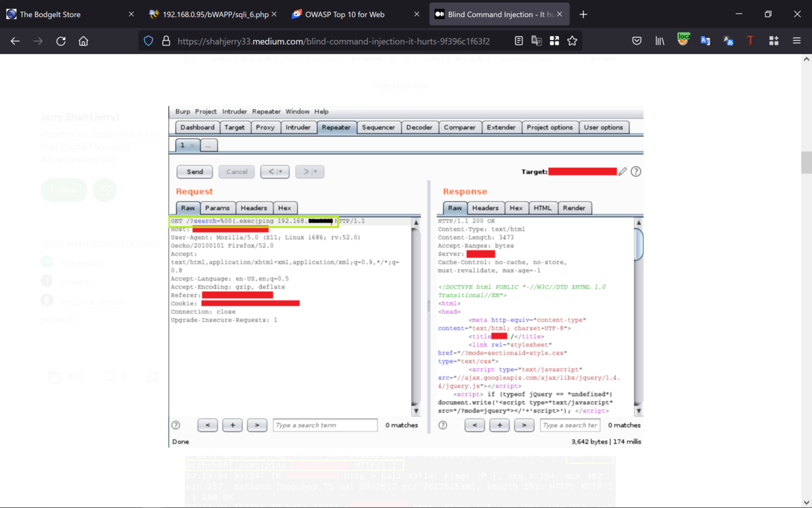Select the Render tab under Response

[x=574, y=208]
